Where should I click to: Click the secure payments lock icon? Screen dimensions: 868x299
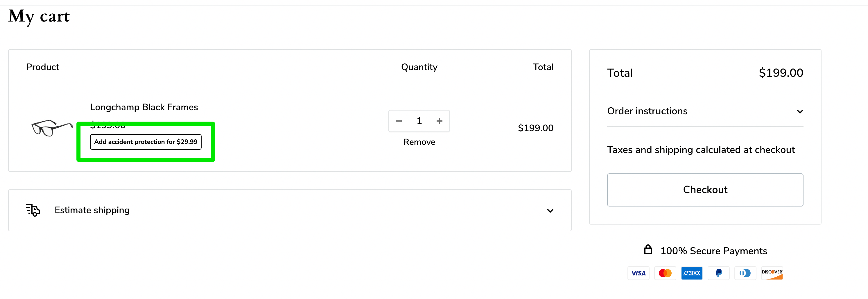point(648,250)
